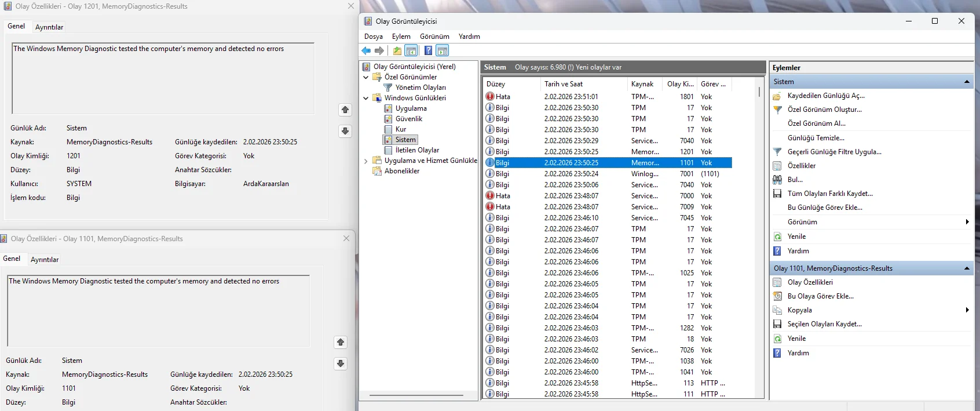Image resolution: width=980 pixels, height=411 pixels.
Task: Click Yardım under Olay 1101 section
Action: tap(798, 353)
